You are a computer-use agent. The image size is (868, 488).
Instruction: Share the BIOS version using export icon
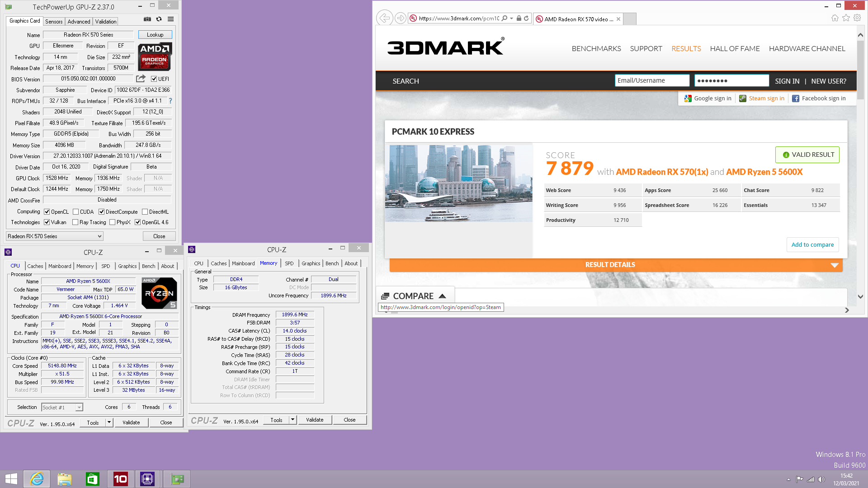point(141,78)
